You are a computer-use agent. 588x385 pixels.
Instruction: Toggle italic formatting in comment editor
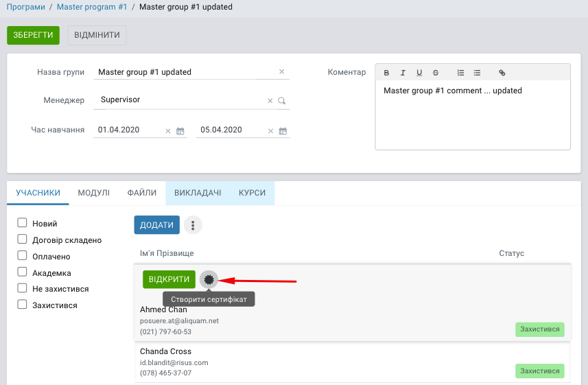coord(403,73)
